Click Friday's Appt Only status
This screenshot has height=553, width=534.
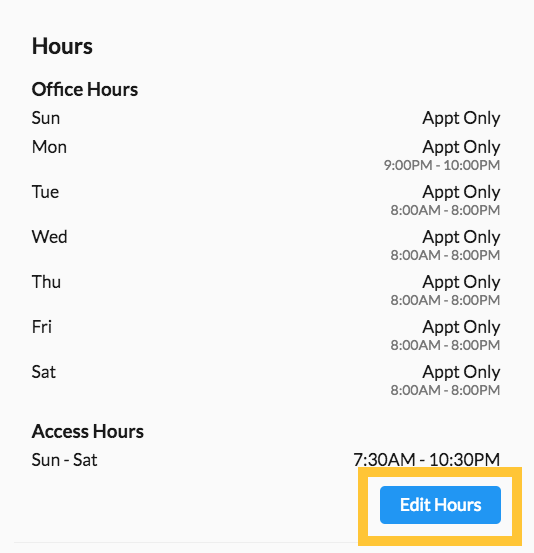click(461, 327)
